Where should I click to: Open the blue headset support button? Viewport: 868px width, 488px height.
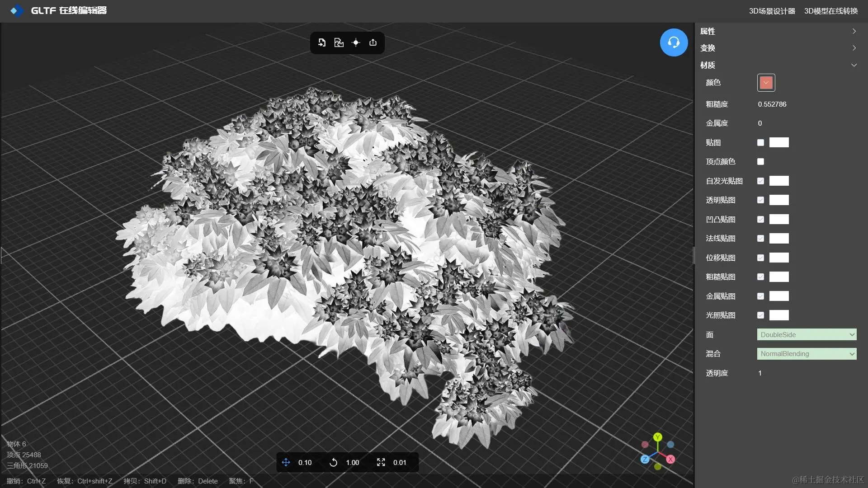(x=674, y=42)
